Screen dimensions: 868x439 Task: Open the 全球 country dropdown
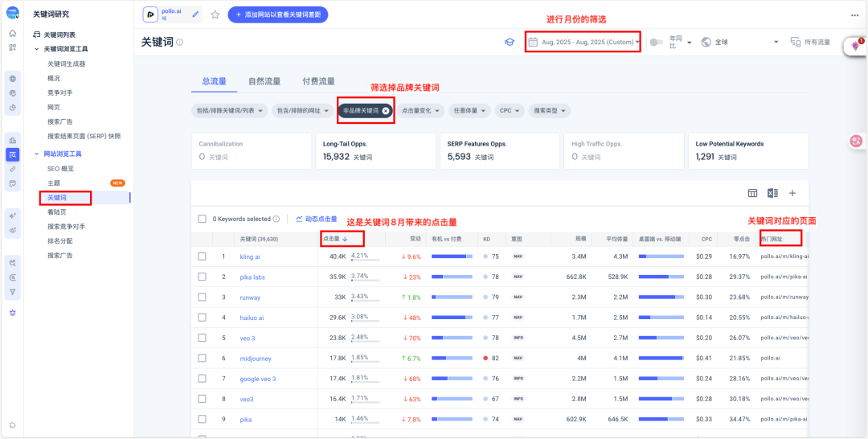coord(739,42)
